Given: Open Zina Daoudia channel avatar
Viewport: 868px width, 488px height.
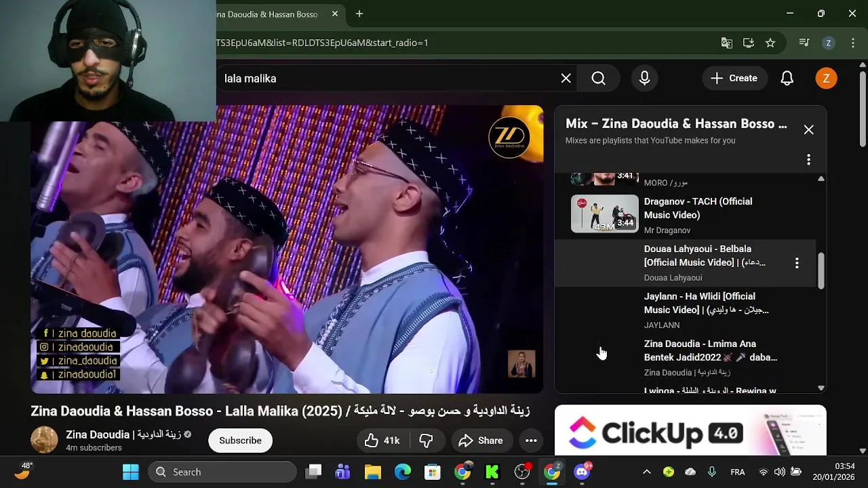Looking at the screenshot, I should pos(44,440).
